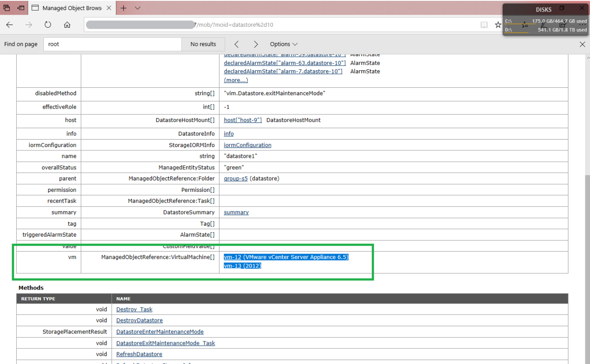Screen dimensions: 590x364
Task: Open the host["host-9"] link
Action: click(x=243, y=120)
